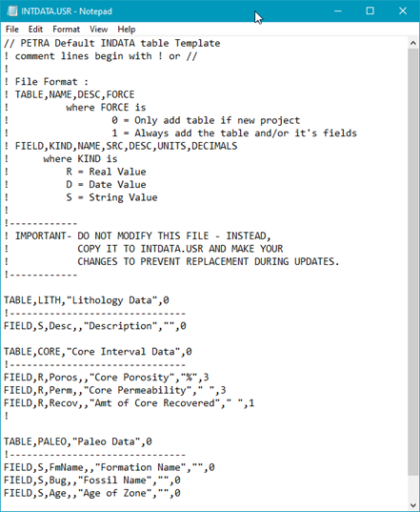Minimize the Notepad window
Screen dimensions: 420x512
click(x=338, y=11)
